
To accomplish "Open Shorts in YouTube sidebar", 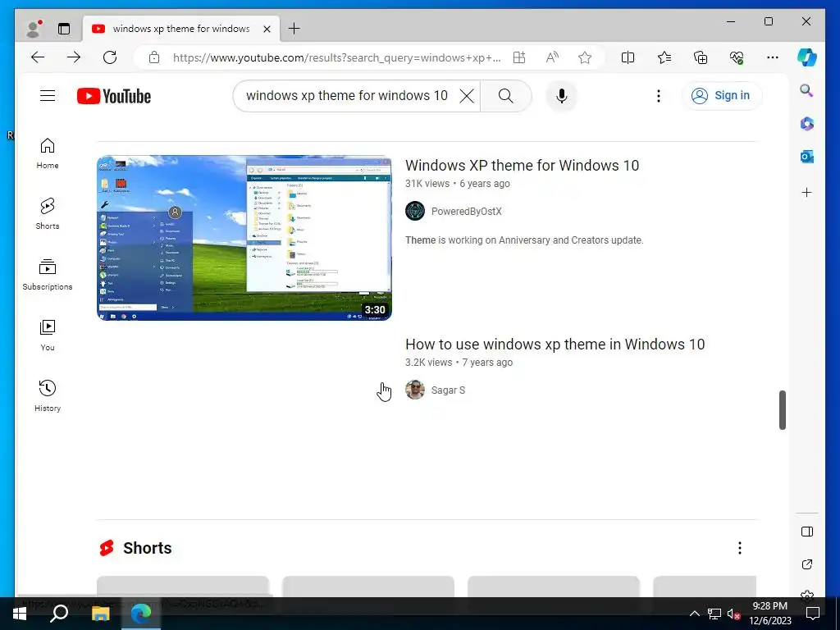I will click(x=48, y=214).
